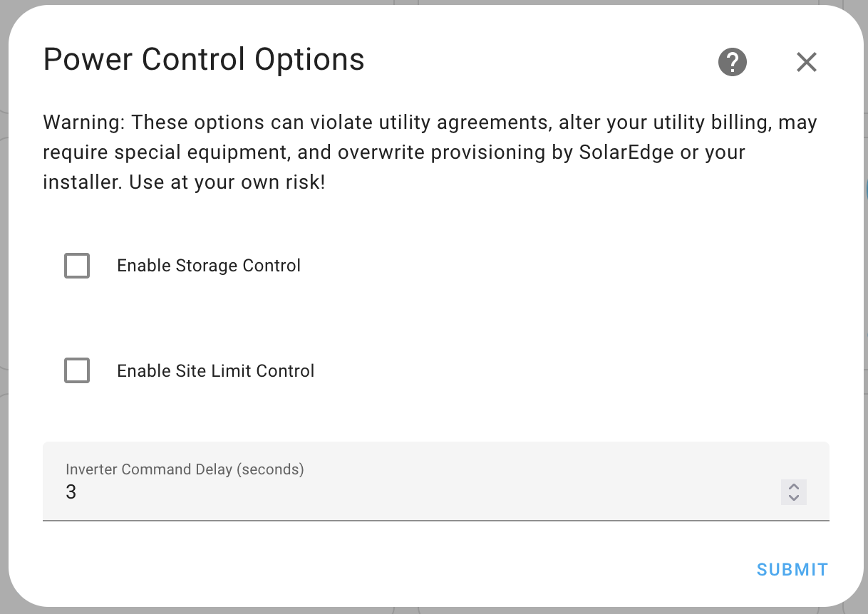Click the "Inverter Command Delay (seconds)" label
Image resolution: width=868 pixels, height=614 pixels.
tap(185, 469)
